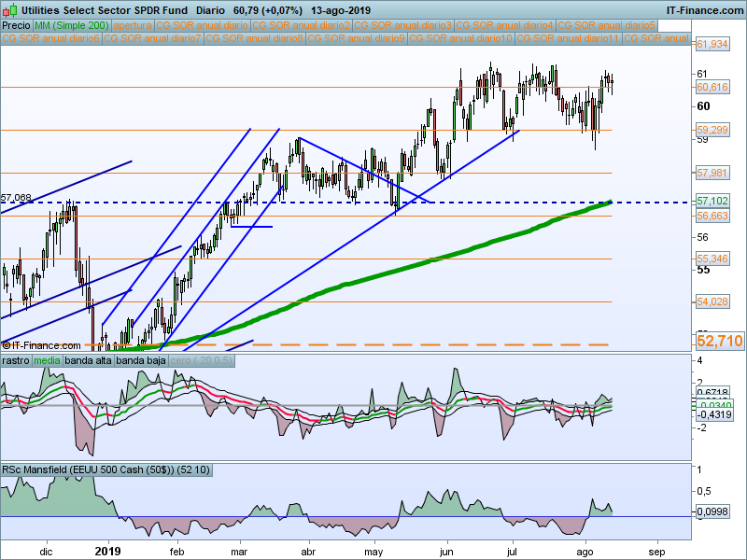Click the candlestick chart icon beside the title
Image resolution: width=747 pixels, height=560 pixels.
[x=9, y=9]
